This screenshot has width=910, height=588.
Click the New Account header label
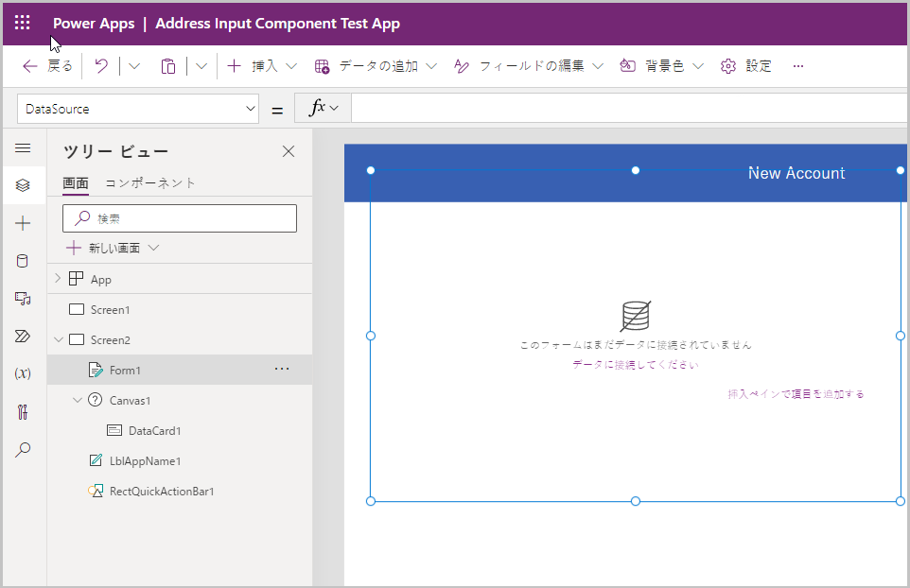(x=796, y=173)
